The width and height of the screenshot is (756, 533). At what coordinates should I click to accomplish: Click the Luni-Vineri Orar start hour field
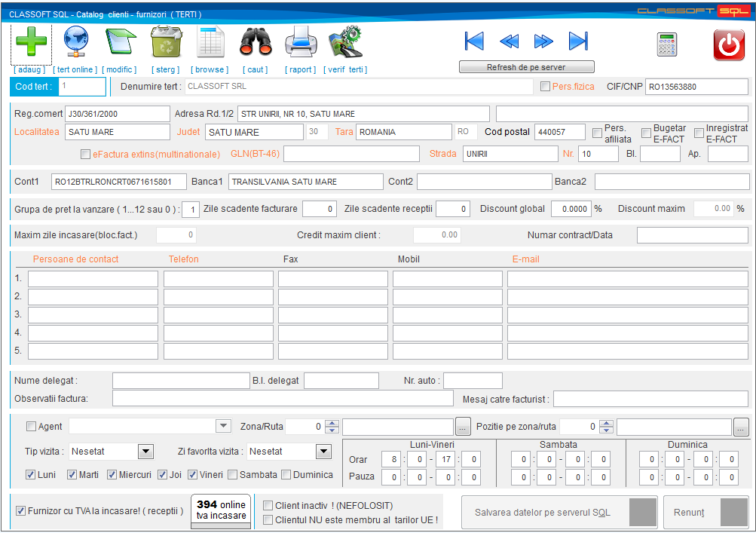391,459
